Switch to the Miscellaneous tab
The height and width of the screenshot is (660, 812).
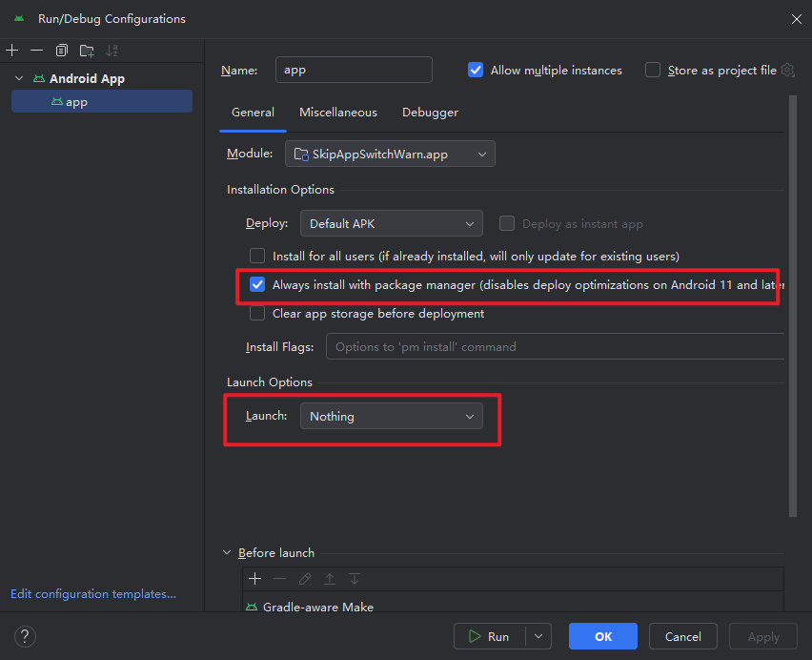(338, 113)
